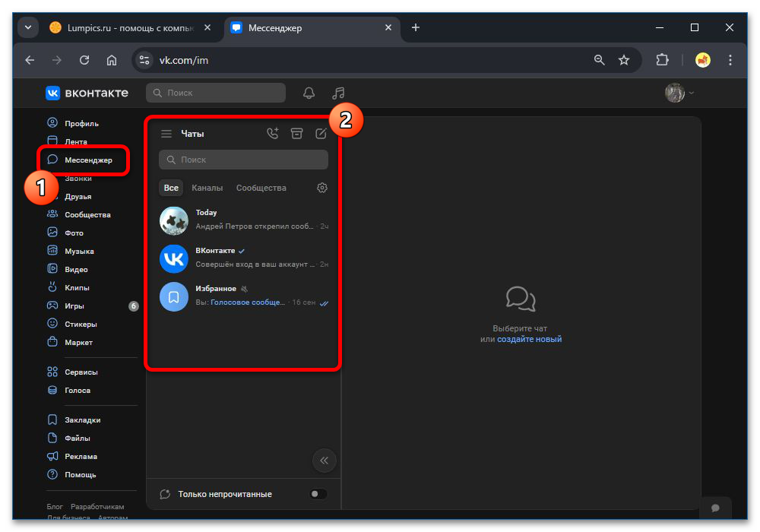Click the Клипы sidebar icon
This screenshot has height=532, width=760.
(x=52, y=287)
